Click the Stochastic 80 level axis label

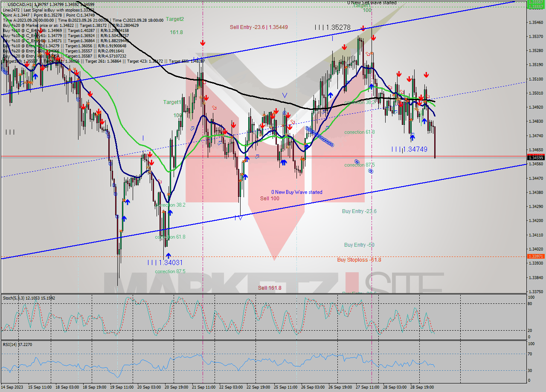530,303
